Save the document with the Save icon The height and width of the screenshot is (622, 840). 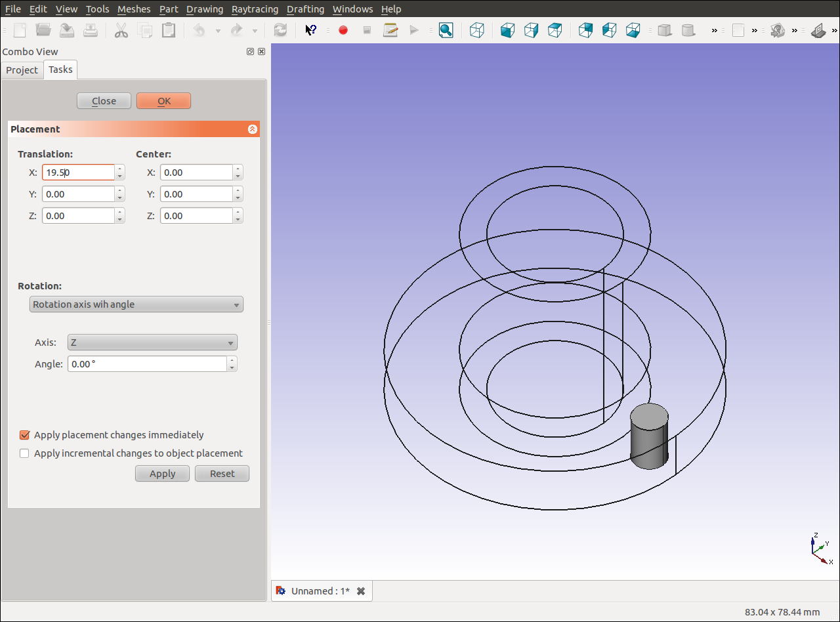tap(67, 30)
